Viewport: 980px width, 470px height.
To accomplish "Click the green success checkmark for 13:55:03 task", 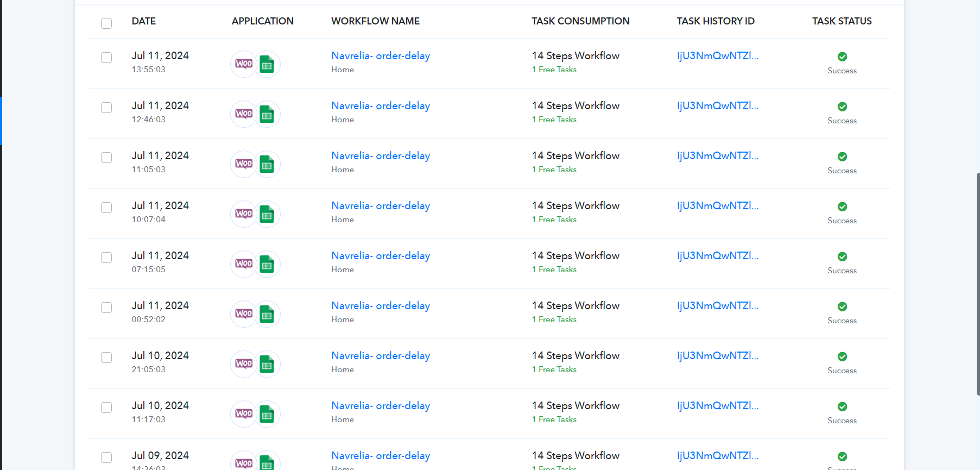I will coord(842,57).
